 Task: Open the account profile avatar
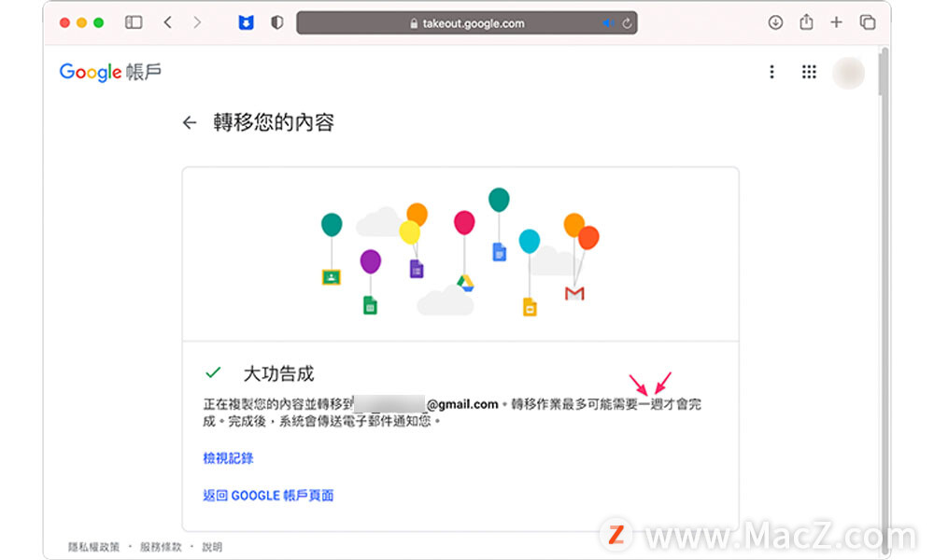(x=848, y=73)
